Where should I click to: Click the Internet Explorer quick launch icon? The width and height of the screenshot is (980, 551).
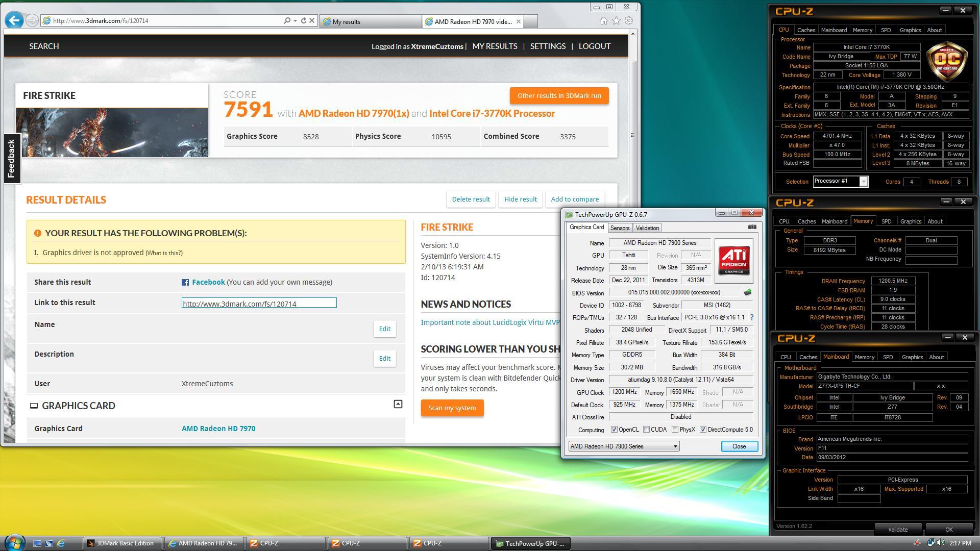pos(61,543)
